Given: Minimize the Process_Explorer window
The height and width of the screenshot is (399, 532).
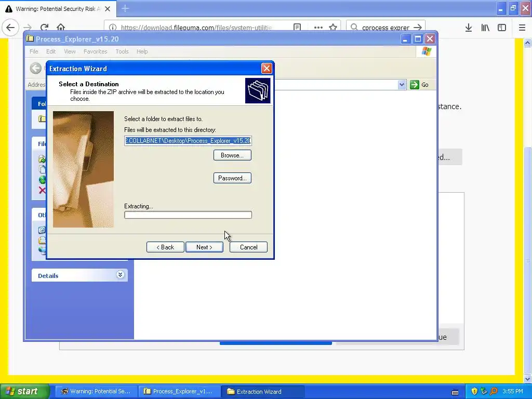Looking at the screenshot, I should (x=405, y=39).
